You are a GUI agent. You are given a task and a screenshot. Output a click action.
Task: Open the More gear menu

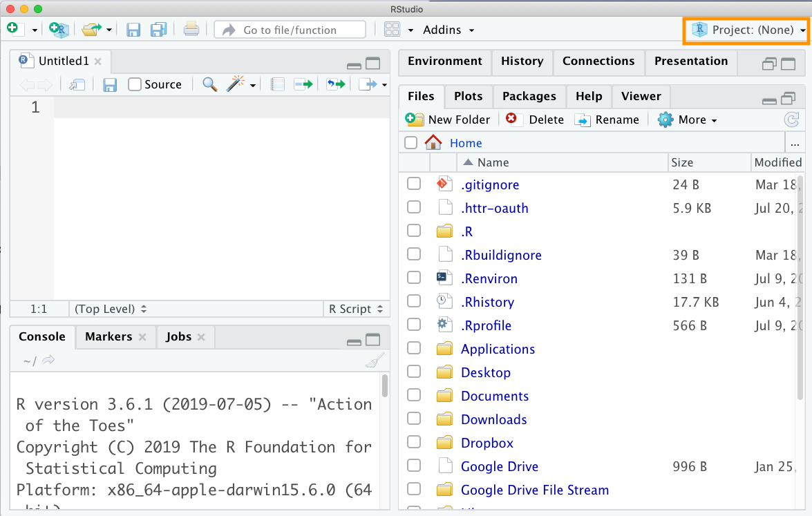[x=687, y=120]
